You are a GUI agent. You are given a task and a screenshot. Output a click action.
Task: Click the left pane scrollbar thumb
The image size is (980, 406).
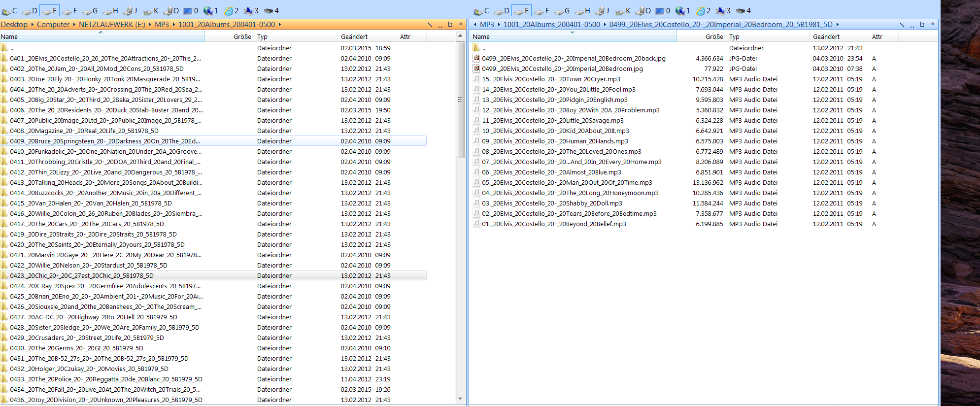coord(460,100)
